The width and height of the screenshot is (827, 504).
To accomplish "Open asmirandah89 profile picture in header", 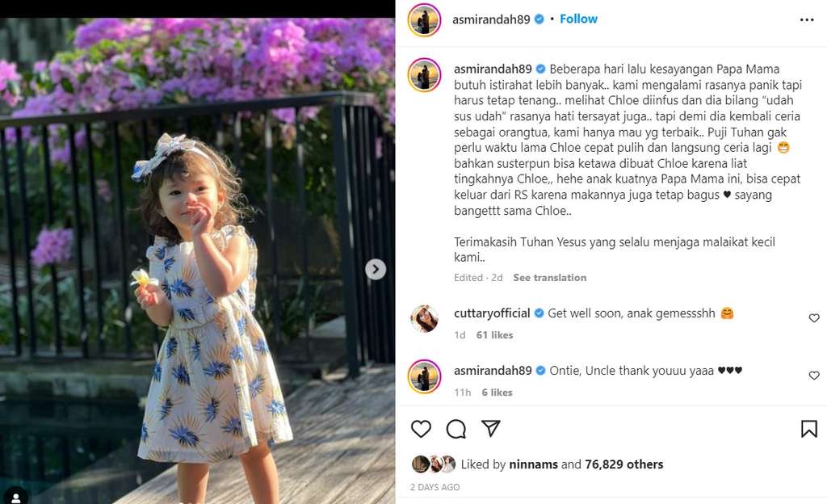I will point(424,20).
